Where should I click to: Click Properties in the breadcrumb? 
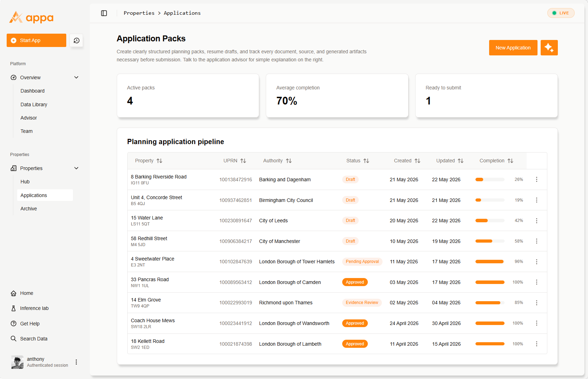(x=139, y=13)
